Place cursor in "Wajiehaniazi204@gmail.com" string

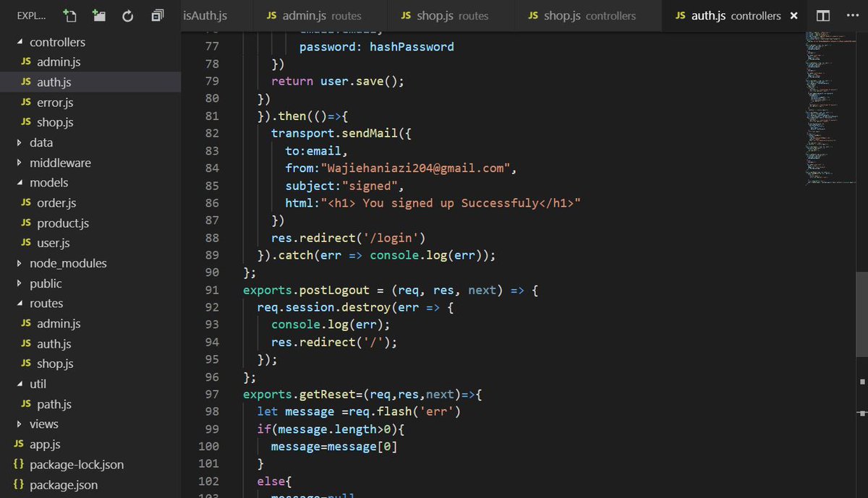pyautogui.click(x=417, y=168)
